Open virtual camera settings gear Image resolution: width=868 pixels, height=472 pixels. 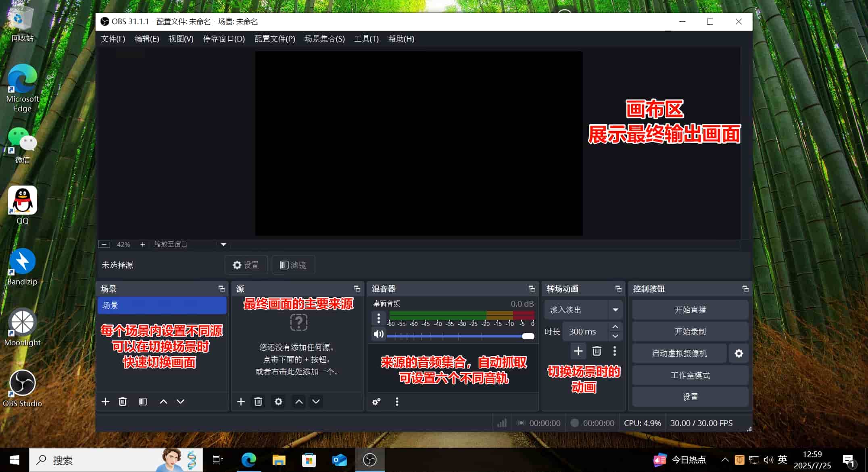click(x=739, y=353)
